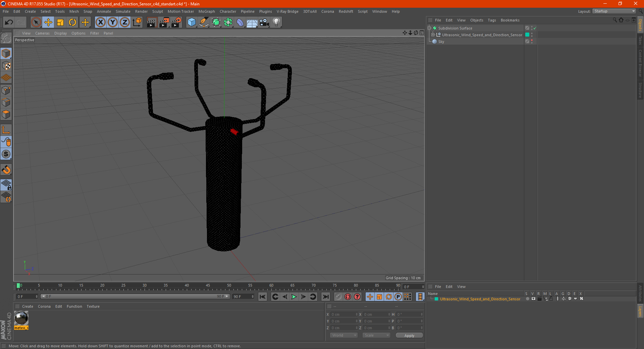Maximize viewport toggle icon

tap(422, 33)
